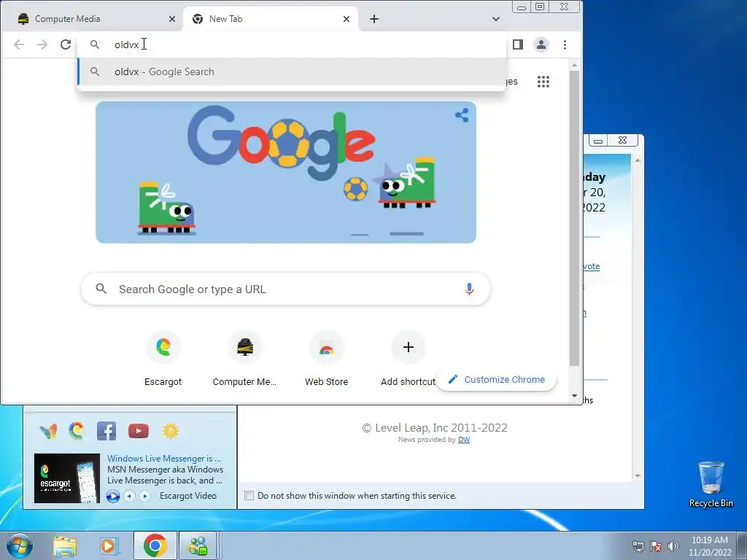Go to next Messenger video item

click(x=145, y=496)
